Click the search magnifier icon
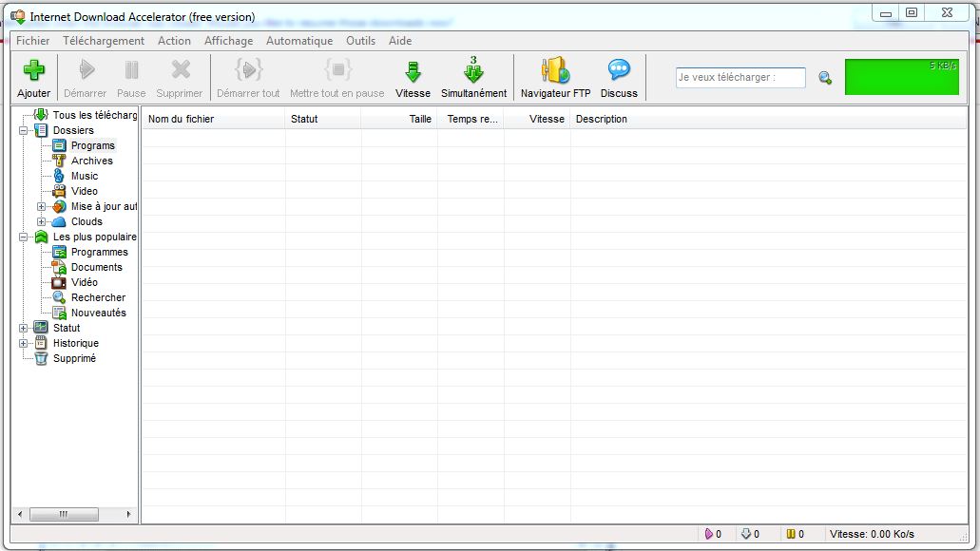Screen dimensions: 980x551 [825, 78]
